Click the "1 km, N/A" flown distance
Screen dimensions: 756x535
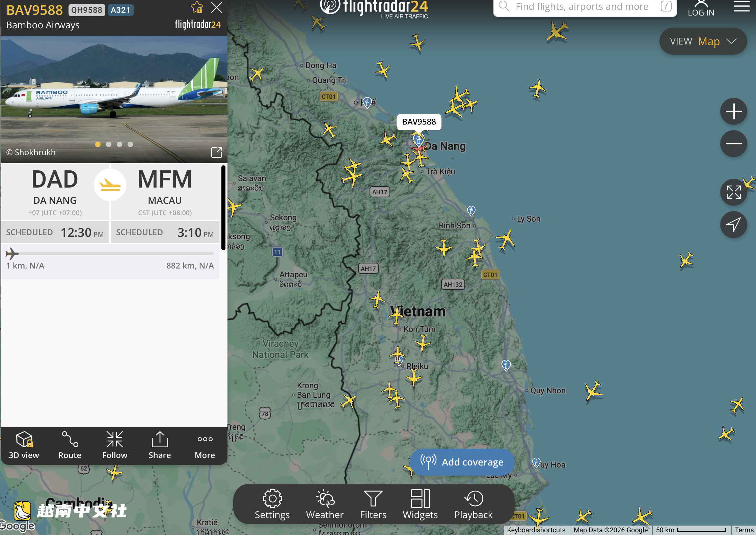pyautogui.click(x=25, y=265)
